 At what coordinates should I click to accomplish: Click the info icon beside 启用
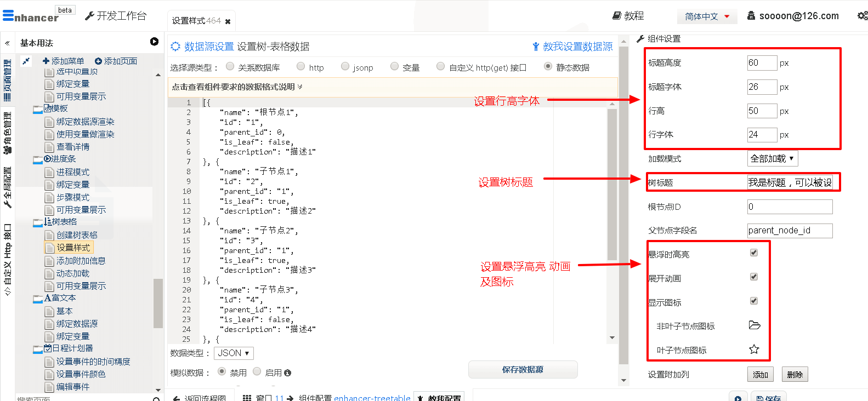[x=288, y=373]
